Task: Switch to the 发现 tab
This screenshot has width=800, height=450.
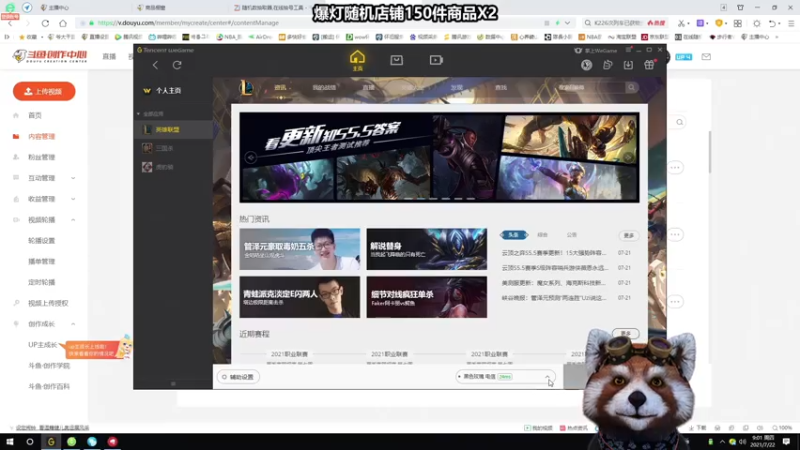Action: (456, 88)
